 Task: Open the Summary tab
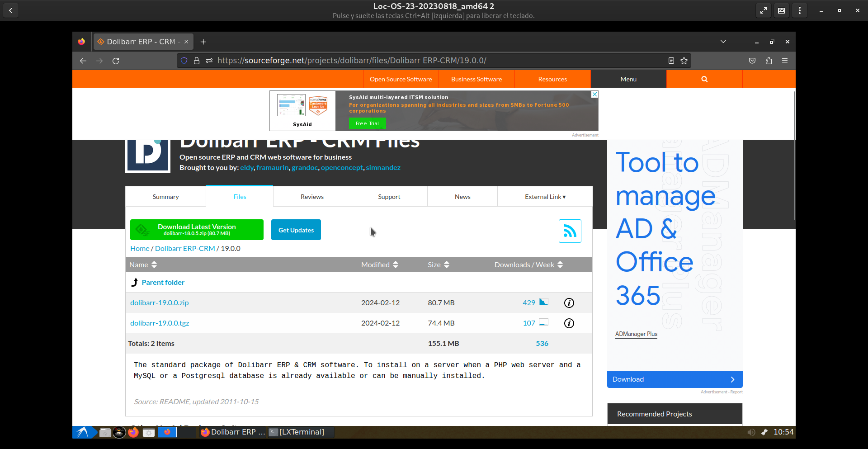coord(165,197)
